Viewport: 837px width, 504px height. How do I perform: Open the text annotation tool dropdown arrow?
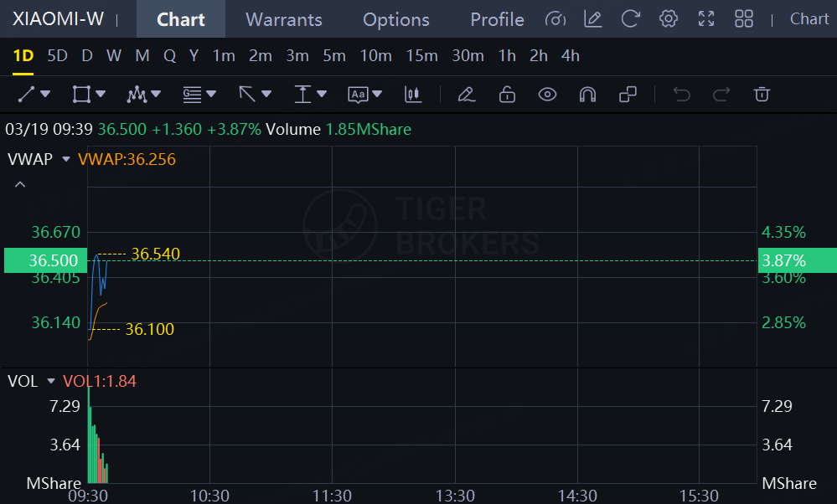coord(377,95)
